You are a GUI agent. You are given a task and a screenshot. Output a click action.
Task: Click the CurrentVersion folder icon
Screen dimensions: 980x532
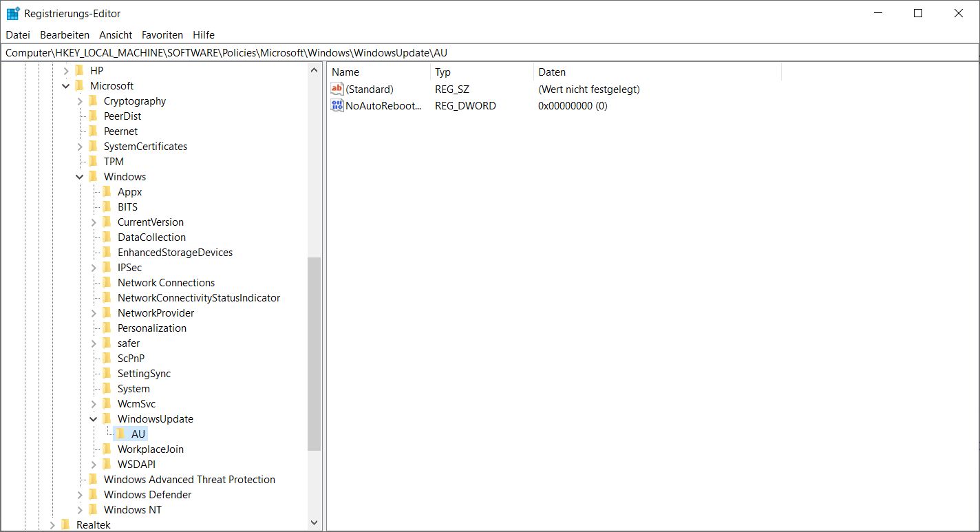point(107,222)
